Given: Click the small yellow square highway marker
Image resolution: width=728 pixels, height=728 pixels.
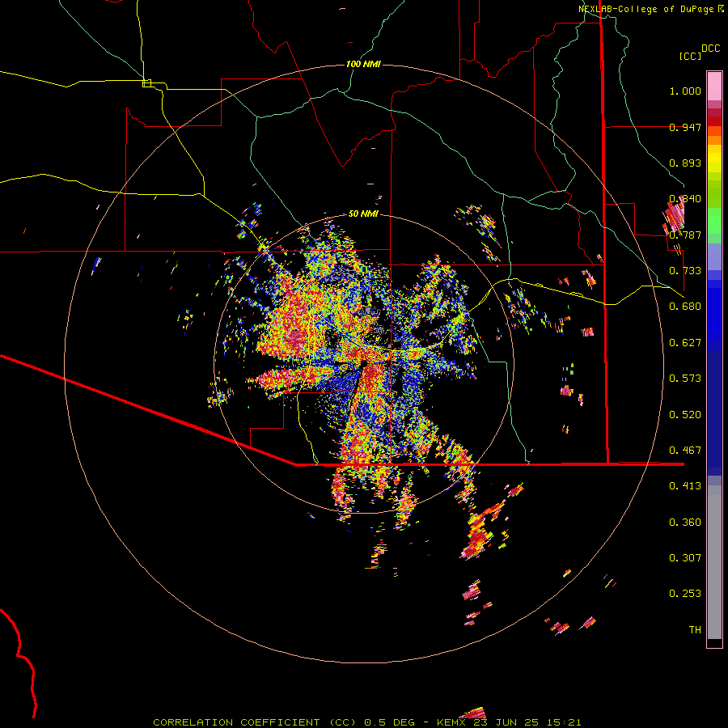Looking at the screenshot, I should pyautogui.click(x=146, y=83).
